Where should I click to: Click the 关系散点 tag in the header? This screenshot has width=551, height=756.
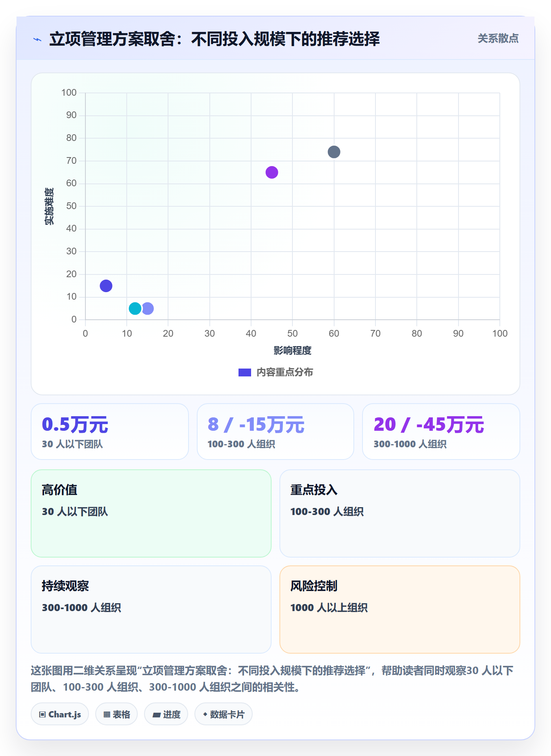[x=498, y=39]
